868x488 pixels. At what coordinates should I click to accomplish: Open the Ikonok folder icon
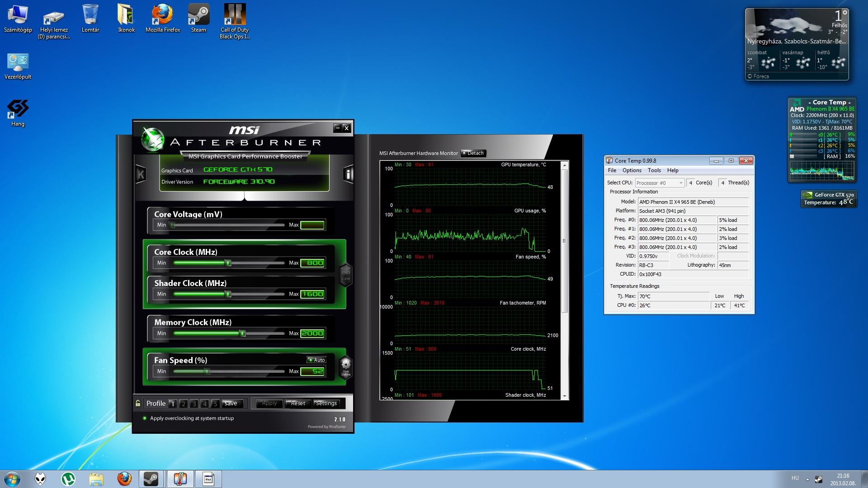[126, 19]
